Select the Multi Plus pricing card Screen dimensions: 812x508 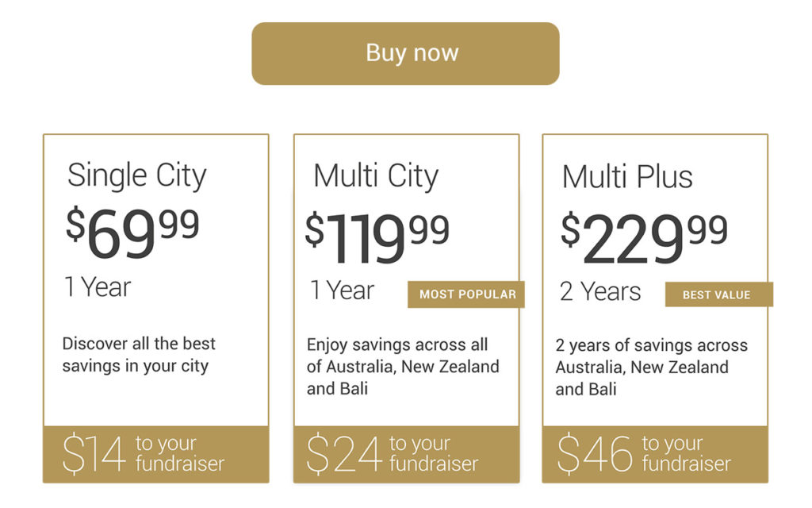655,309
